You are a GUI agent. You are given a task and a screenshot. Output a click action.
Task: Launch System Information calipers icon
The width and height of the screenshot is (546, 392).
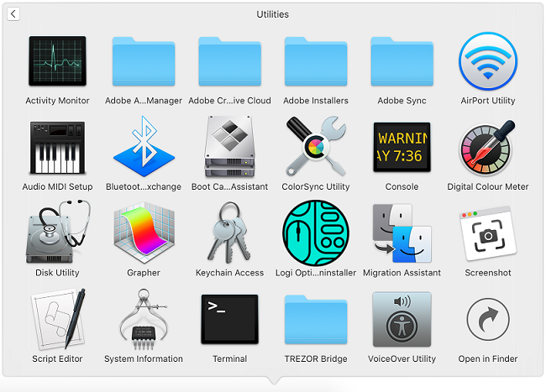[x=144, y=319]
